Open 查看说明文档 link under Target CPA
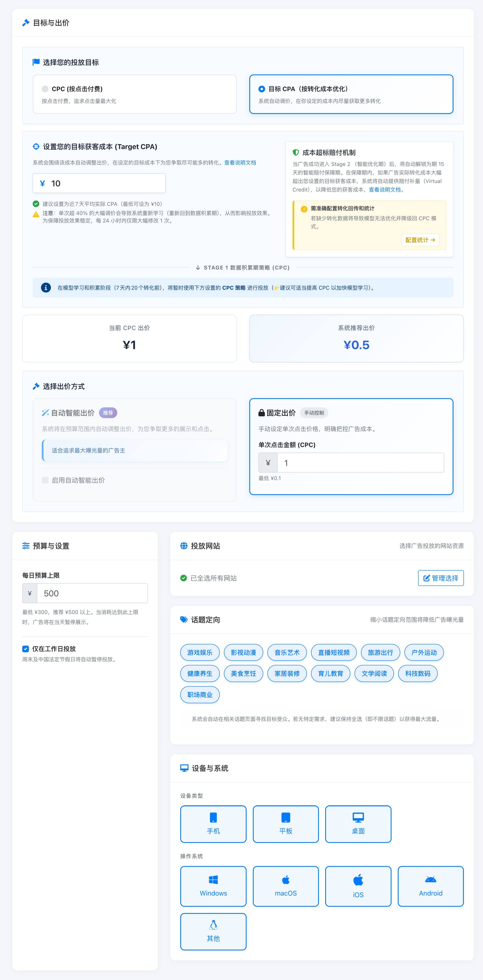The height and width of the screenshot is (980, 483). 240,163
